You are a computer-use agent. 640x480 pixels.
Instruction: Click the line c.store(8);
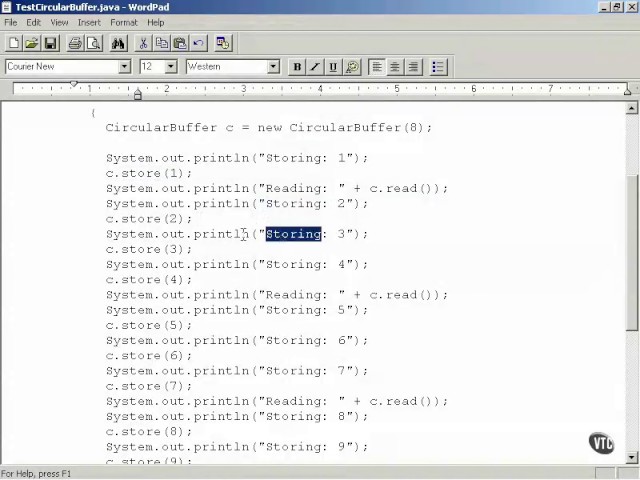149,432
